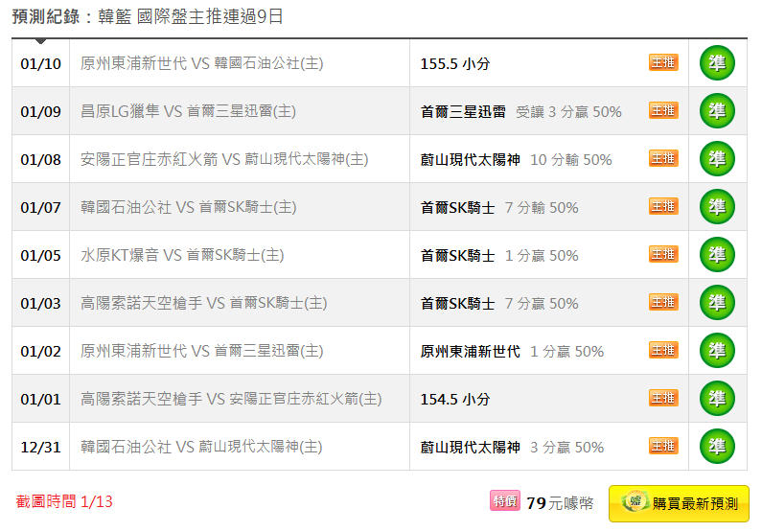Click the small triangle marker above 01/10
The width and height of the screenshot is (762, 532).
(x=41, y=41)
